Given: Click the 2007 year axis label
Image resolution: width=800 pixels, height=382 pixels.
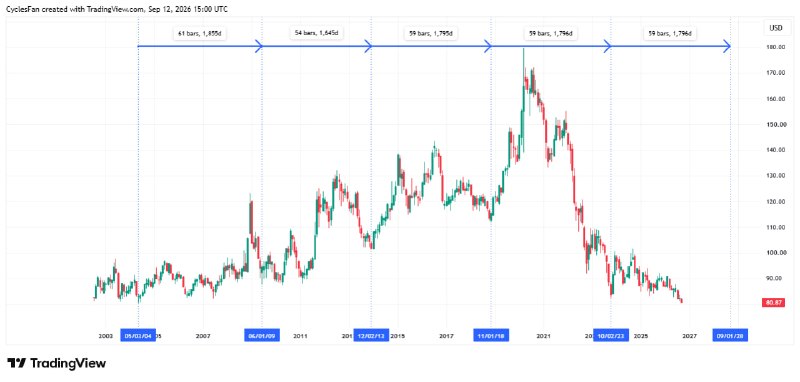Looking at the screenshot, I should (x=203, y=336).
